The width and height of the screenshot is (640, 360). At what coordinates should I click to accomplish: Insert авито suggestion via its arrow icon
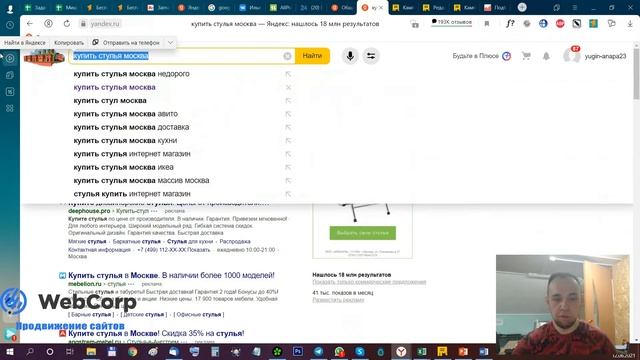(x=288, y=114)
